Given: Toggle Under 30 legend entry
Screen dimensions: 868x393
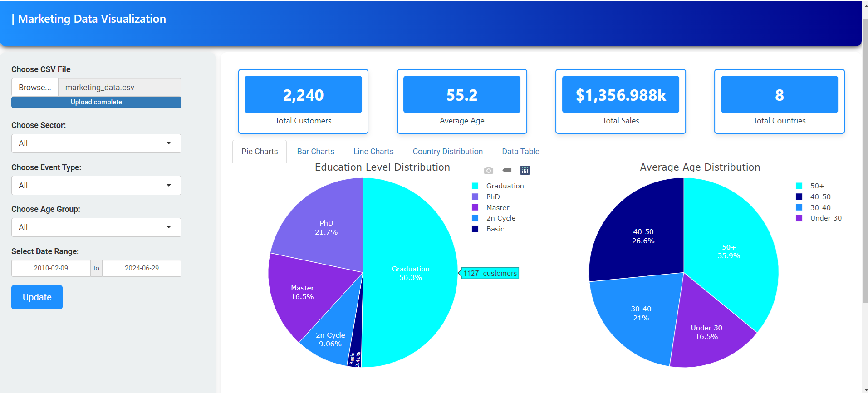Looking at the screenshot, I should coord(819,218).
